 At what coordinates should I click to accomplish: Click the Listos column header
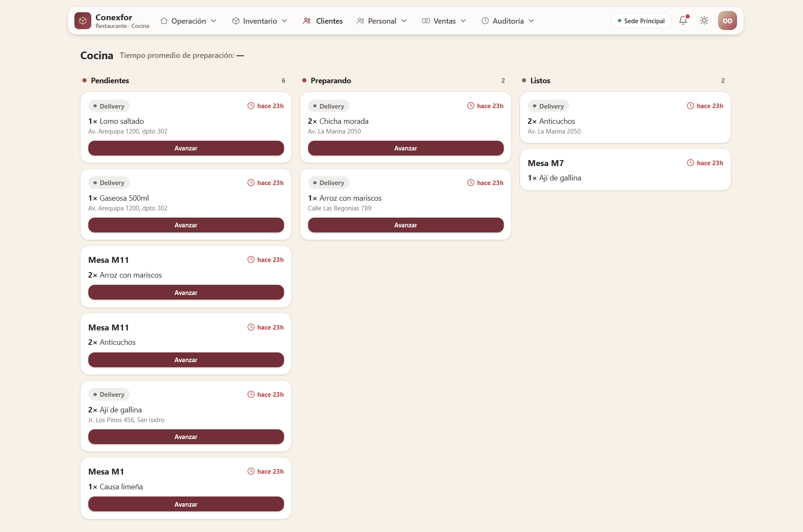pyautogui.click(x=540, y=80)
